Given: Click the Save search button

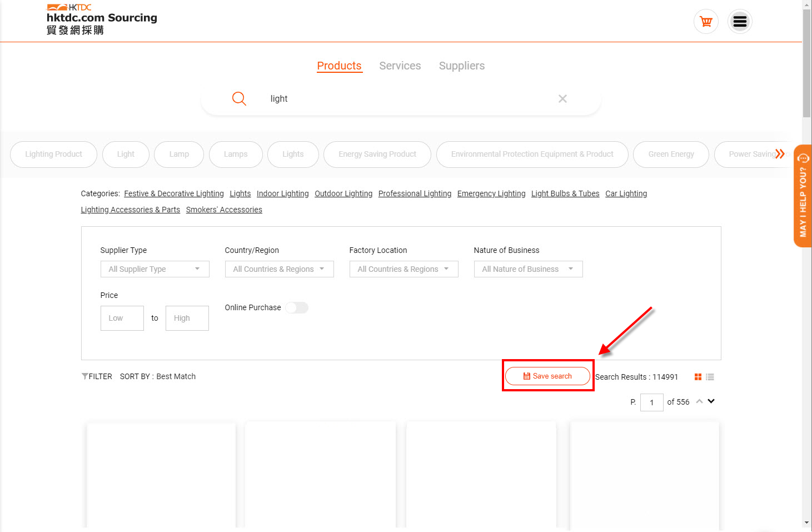Looking at the screenshot, I should pos(547,376).
